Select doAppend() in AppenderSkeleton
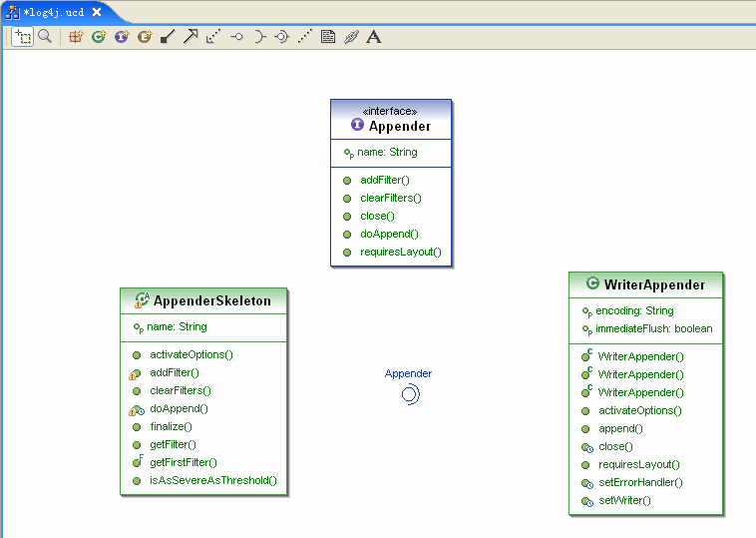 click(x=179, y=408)
